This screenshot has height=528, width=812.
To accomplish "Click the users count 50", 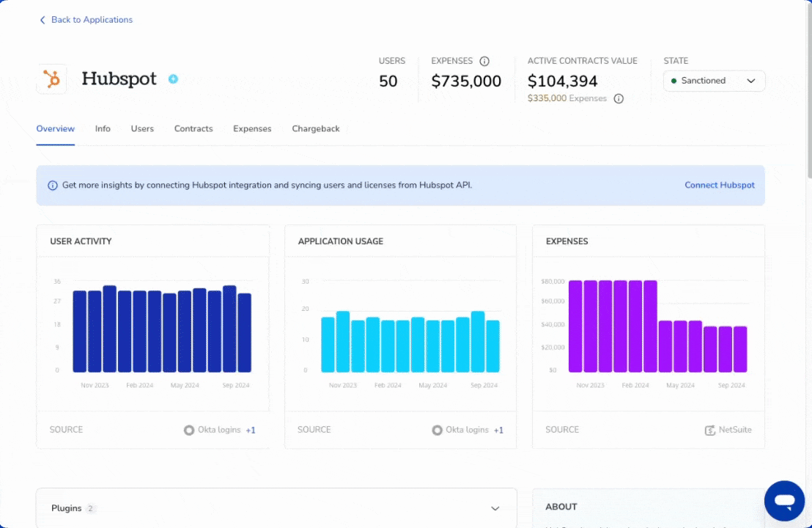I will coord(388,81).
